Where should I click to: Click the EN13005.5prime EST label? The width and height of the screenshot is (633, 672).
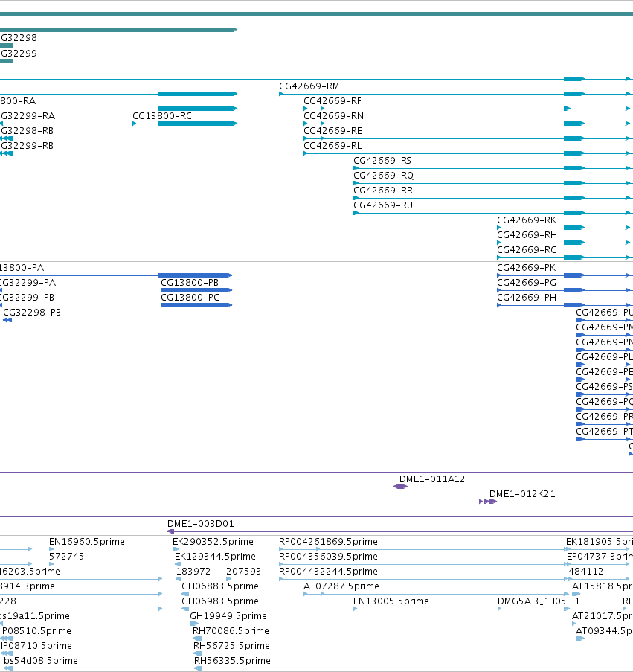391,601
